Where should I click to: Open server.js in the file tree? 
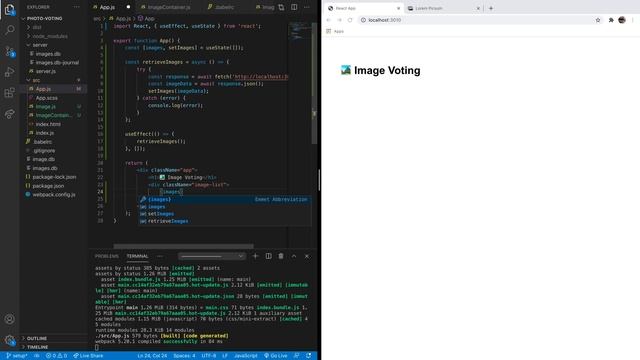[46, 71]
